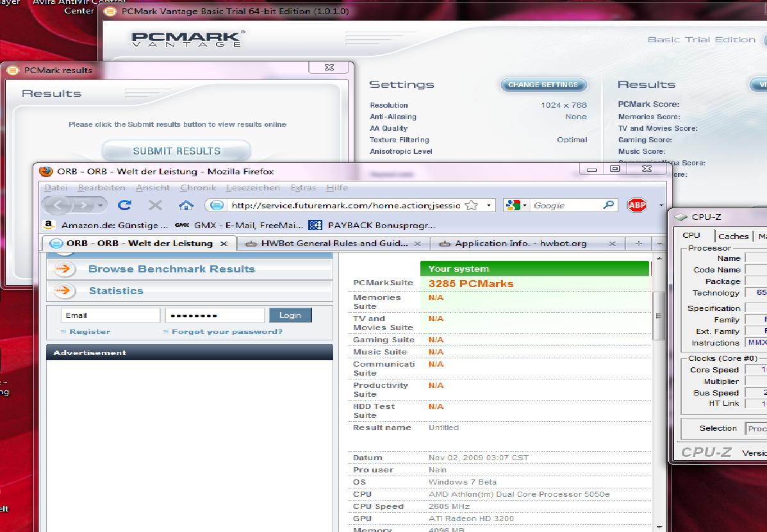
Task: Click the Adblock Plus ABP icon
Action: 636,204
